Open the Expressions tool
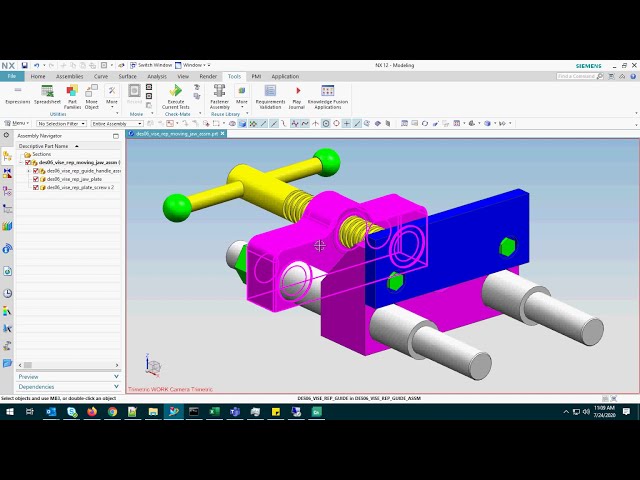The image size is (640, 480). click(x=18, y=95)
